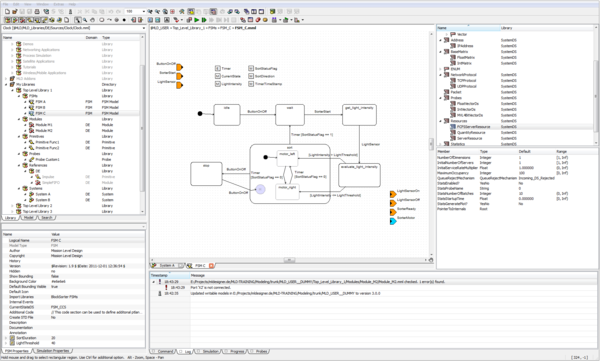The width and height of the screenshot is (600, 361).
Task: Select the magnifier zoom tool
Action: point(85,20)
